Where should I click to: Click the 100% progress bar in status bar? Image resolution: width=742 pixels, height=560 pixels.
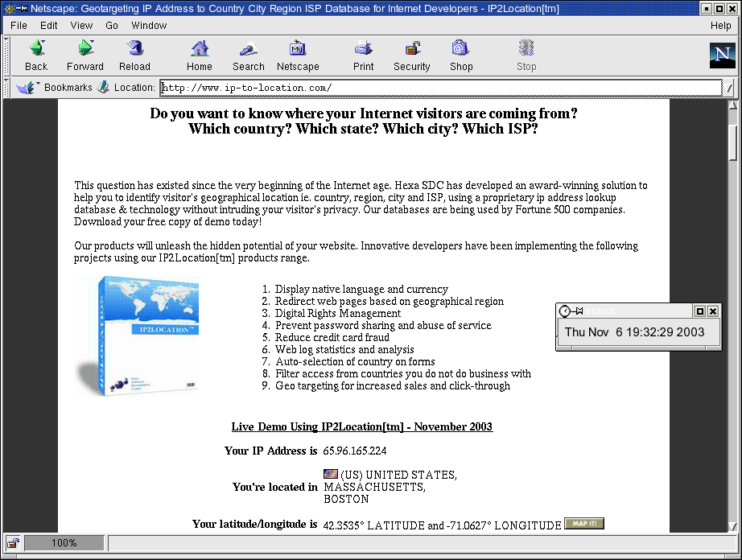64,543
